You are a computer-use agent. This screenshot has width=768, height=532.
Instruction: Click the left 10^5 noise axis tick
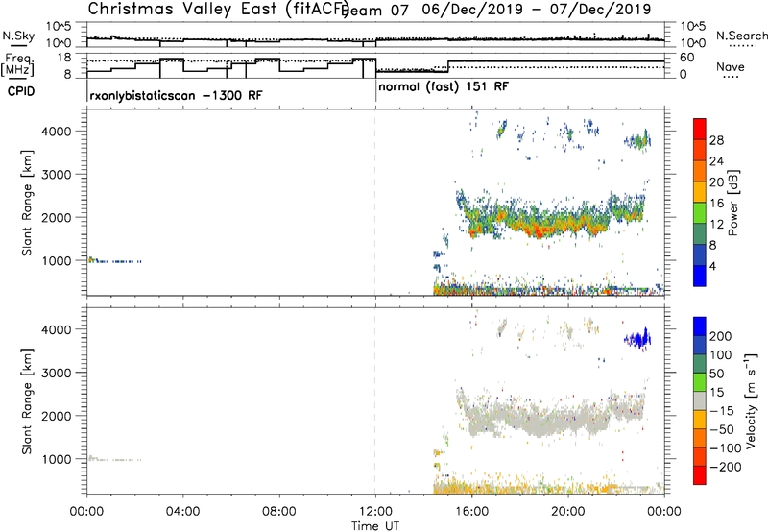pyautogui.click(x=59, y=26)
